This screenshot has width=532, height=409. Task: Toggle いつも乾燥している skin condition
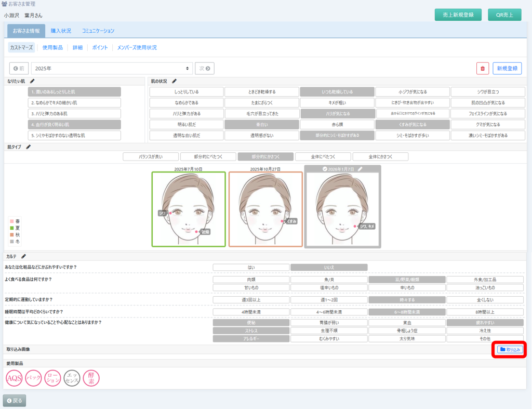[x=337, y=92]
